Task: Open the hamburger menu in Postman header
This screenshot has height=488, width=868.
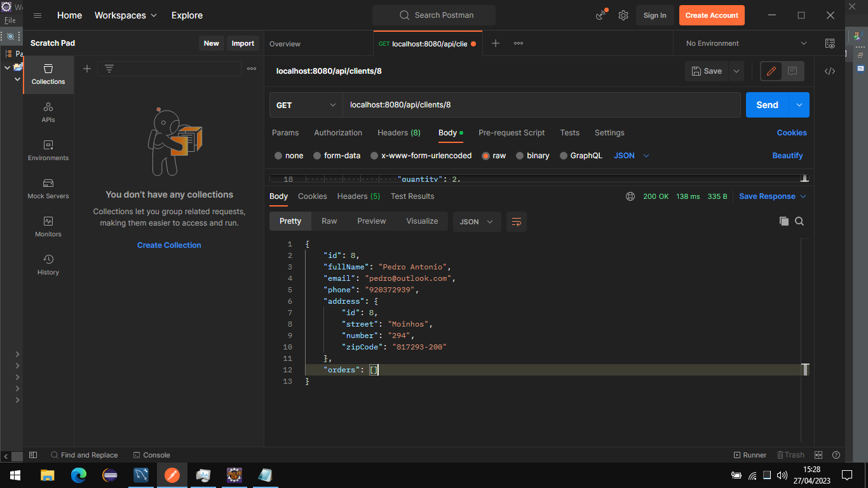Action: coord(37,15)
